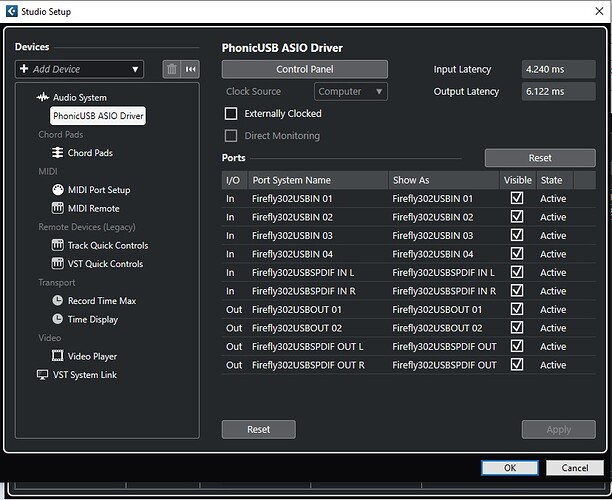
Task: Uncheck Visible for Firefly302USBOUT 01
Action: pyautogui.click(x=517, y=309)
